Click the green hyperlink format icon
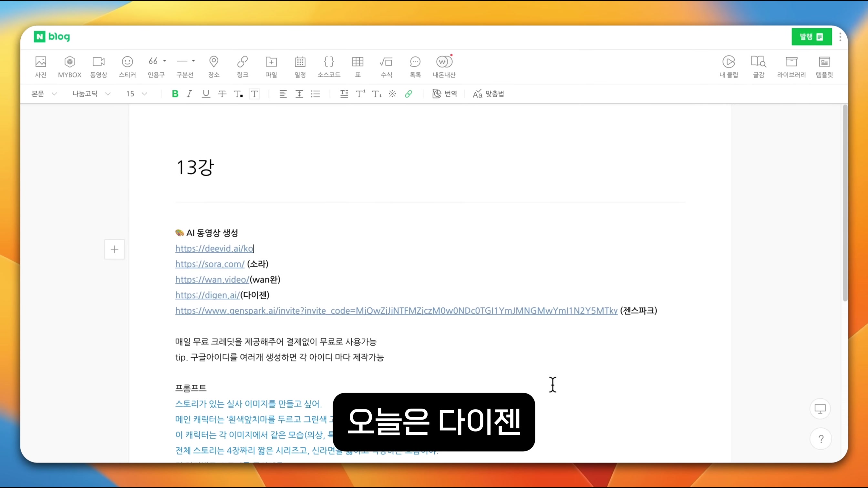 click(408, 94)
